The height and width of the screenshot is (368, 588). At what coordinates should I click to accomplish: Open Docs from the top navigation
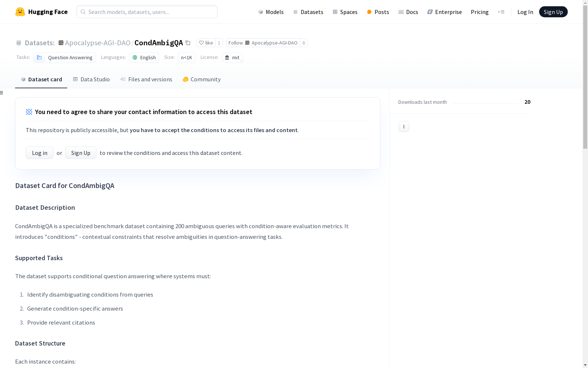tap(408, 12)
